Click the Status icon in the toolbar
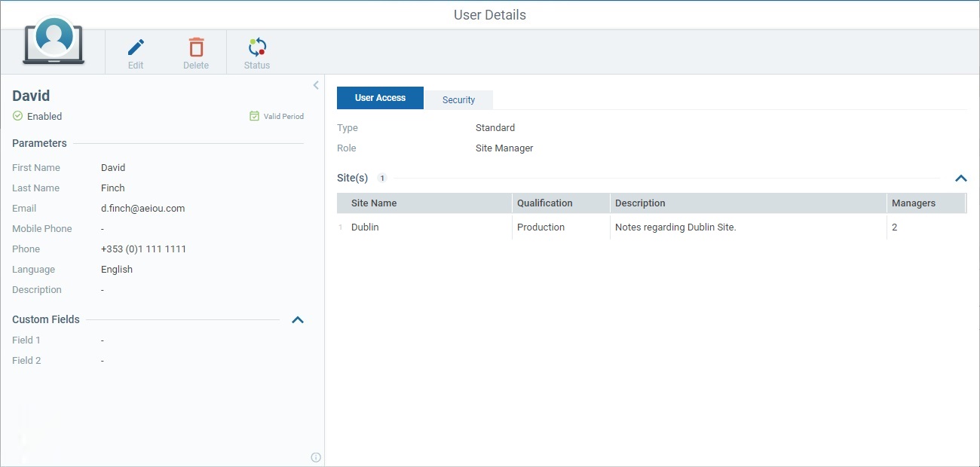 point(256,47)
